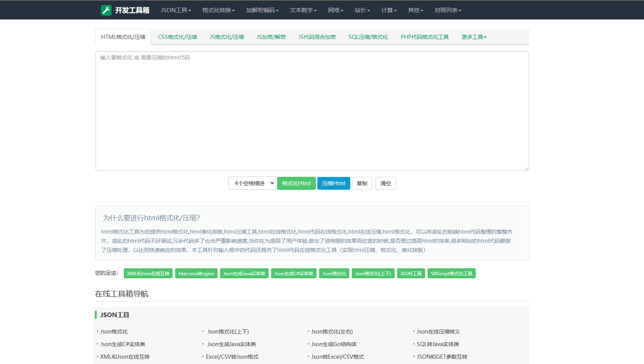Click the blue 压缩Html button
Viewport: 644px width, 364px height.
coord(334,183)
